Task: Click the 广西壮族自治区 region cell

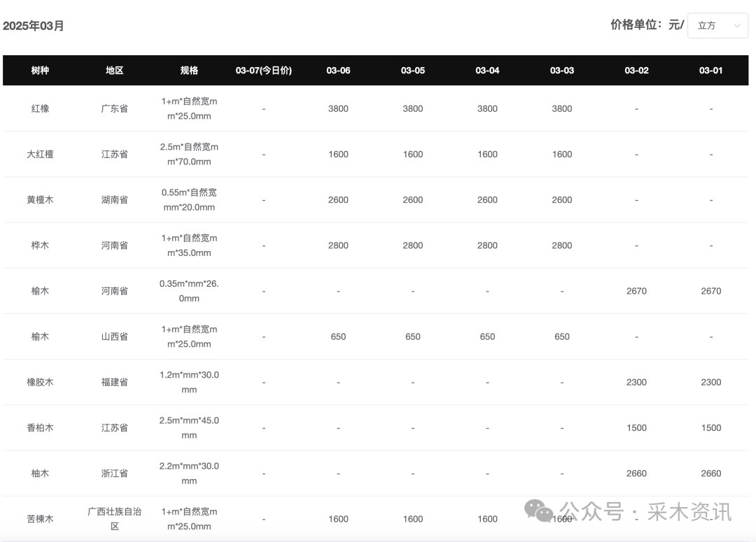Action: 115,519
